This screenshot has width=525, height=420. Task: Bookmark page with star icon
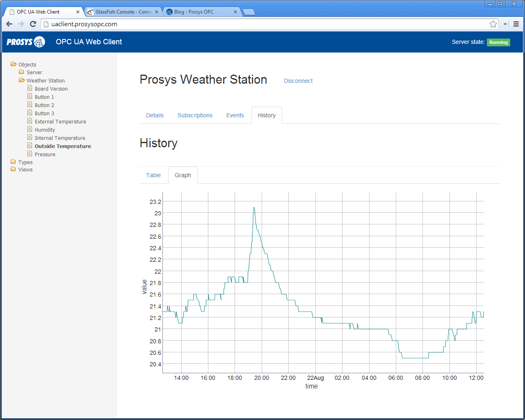493,24
